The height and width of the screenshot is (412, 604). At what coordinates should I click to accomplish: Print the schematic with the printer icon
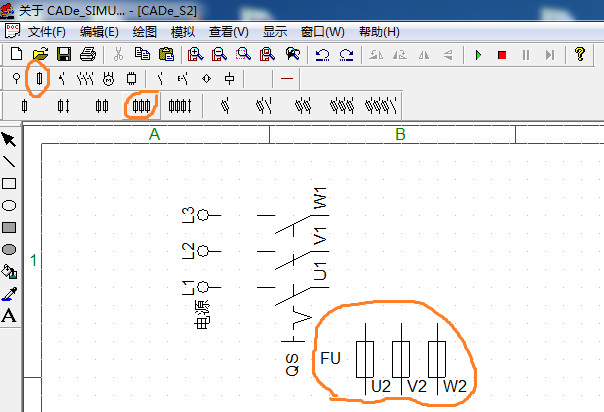(x=88, y=54)
